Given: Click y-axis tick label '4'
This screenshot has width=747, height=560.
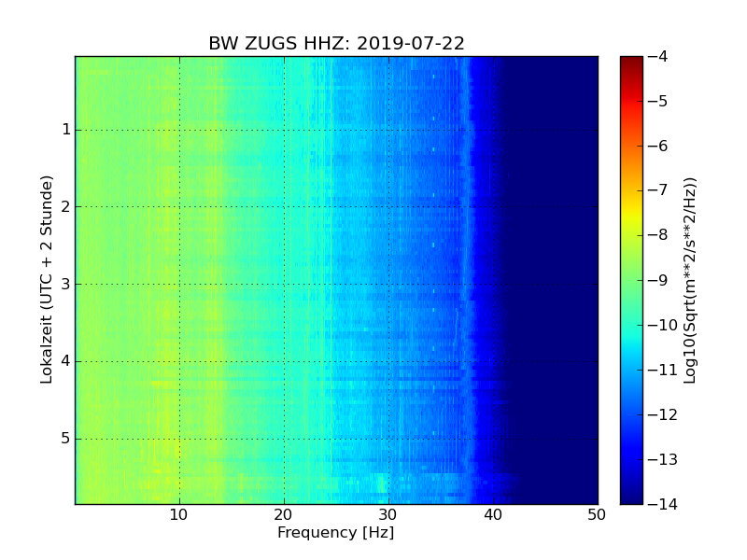Looking at the screenshot, I should pos(66,361).
